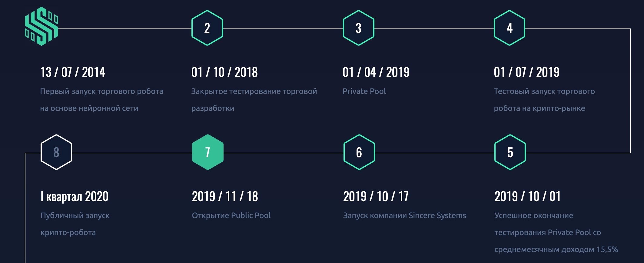Click the Публичный запуск крипто-робота description
The height and width of the screenshot is (263, 644).
click(x=75, y=224)
